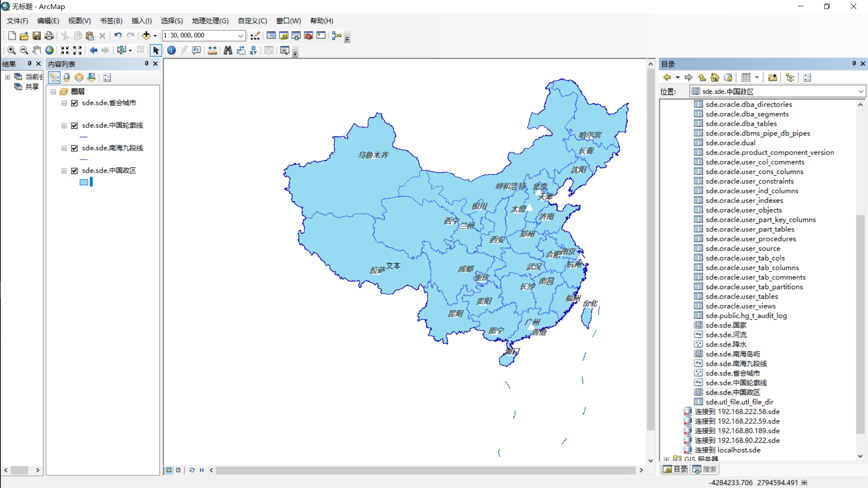
Task: Open Catalog view type dropdown arrow
Action: click(757, 78)
